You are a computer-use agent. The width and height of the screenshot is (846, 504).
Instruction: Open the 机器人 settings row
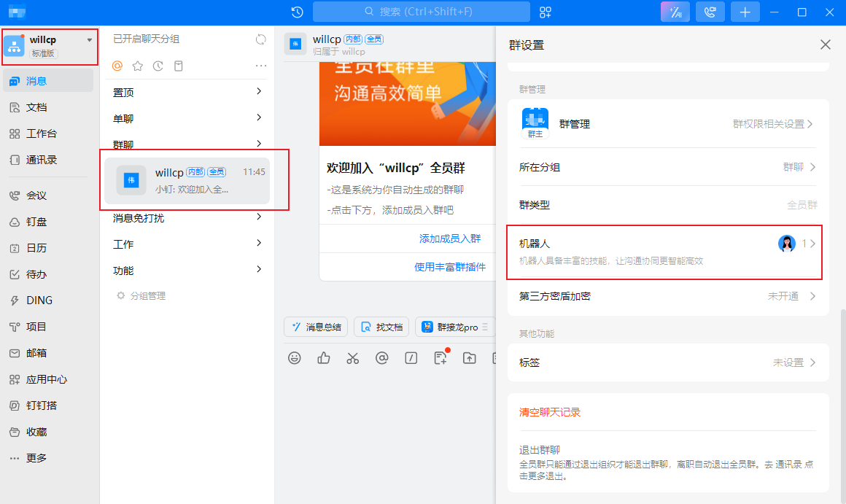click(667, 252)
